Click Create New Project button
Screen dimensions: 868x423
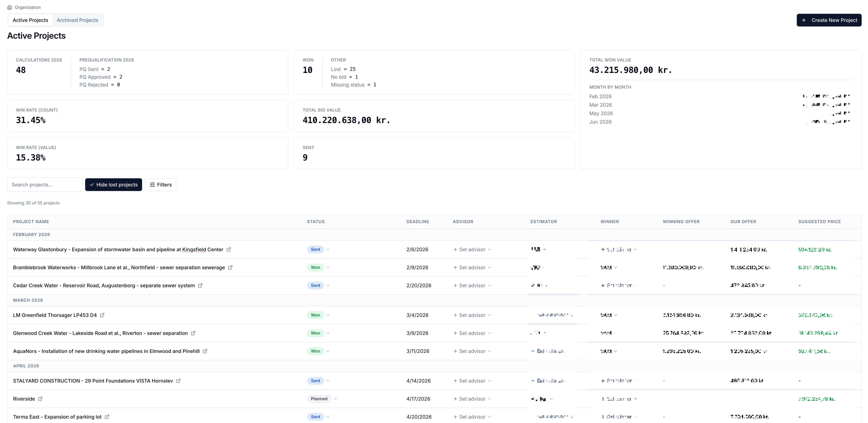[829, 20]
